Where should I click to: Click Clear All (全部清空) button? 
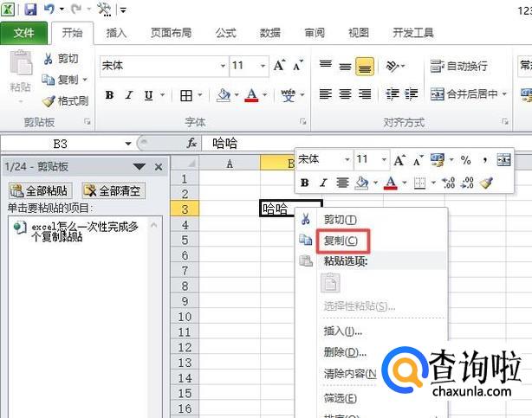[114, 190]
